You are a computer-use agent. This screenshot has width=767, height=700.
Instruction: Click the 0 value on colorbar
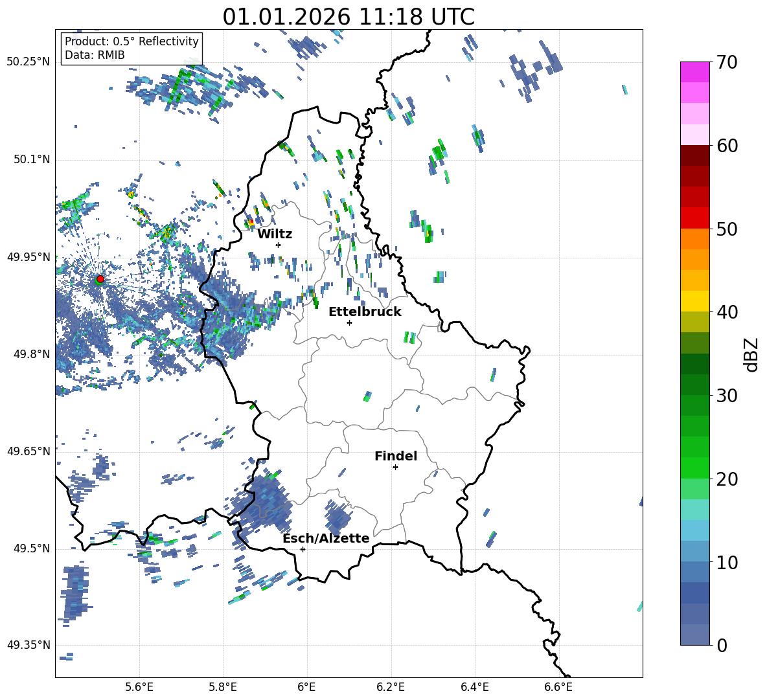point(722,645)
